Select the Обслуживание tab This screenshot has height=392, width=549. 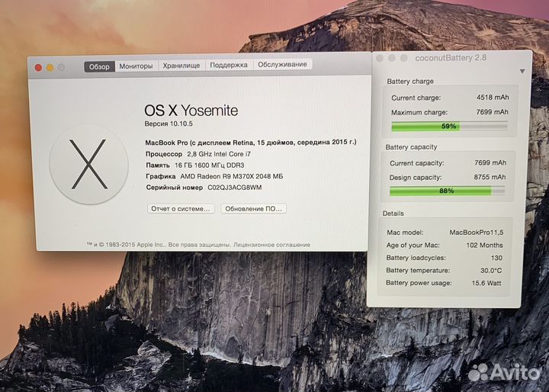[x=282, y=64]
